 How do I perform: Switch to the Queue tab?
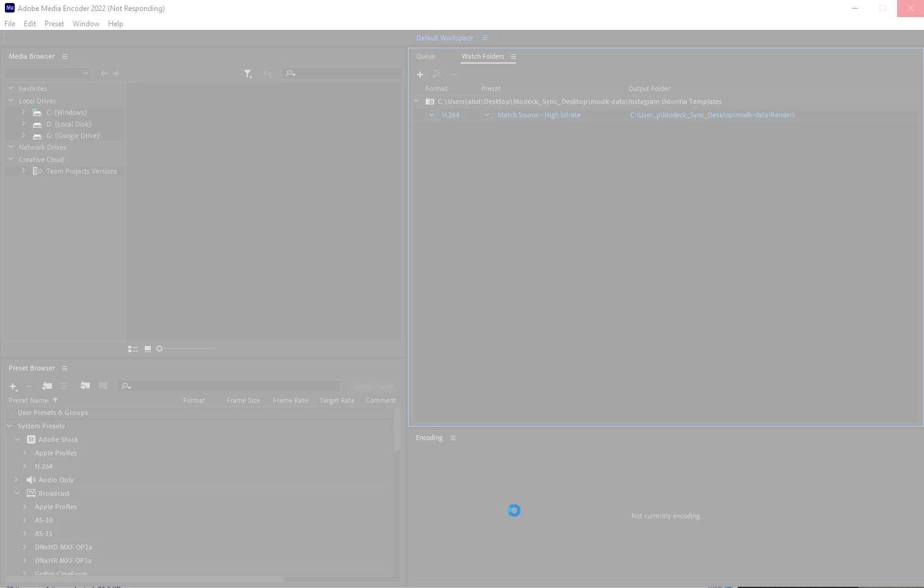point(426,56)
